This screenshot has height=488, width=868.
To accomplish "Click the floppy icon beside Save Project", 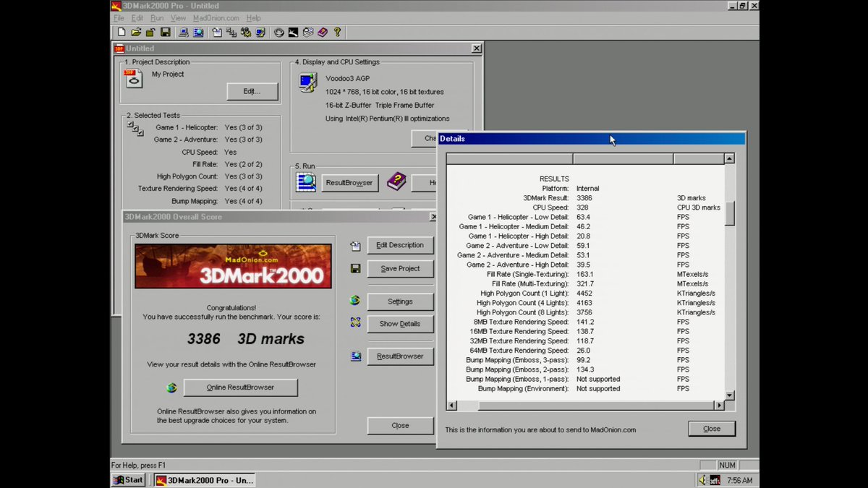I will [x=355, y=268].
